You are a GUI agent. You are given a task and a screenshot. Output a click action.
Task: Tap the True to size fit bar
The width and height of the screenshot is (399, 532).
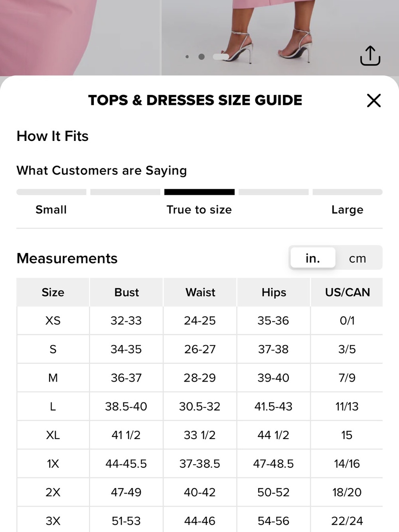click(199, 192)
